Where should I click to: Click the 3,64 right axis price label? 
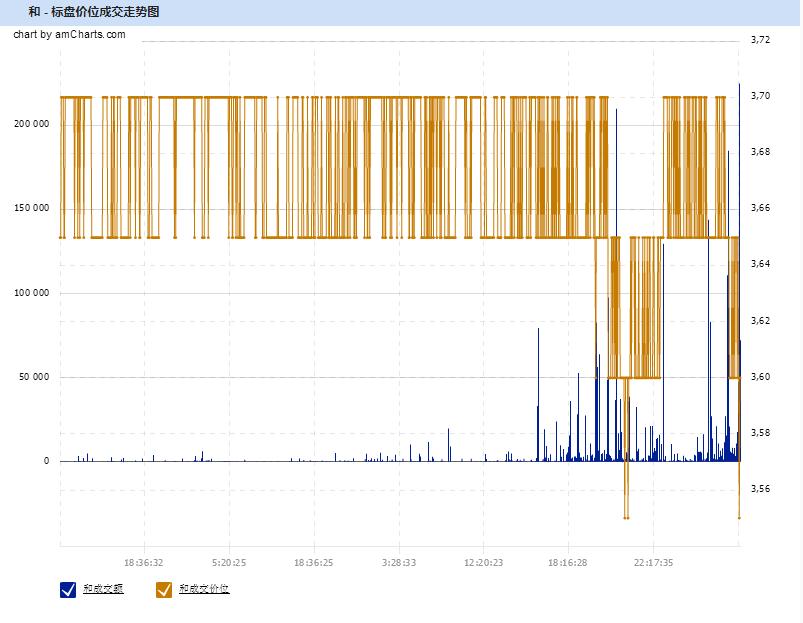[x=760, y=264]
